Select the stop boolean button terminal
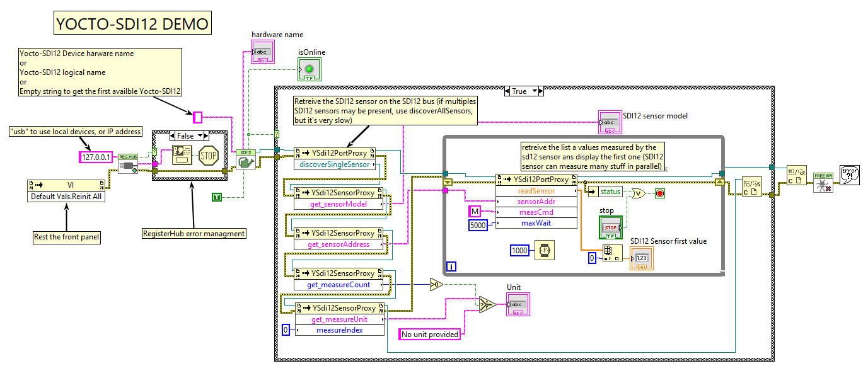The width and height of the screenshot is (868, 378). coord(610,227)
